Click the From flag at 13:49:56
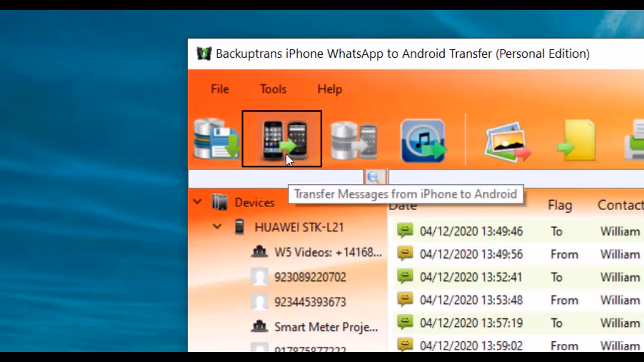 564,254
